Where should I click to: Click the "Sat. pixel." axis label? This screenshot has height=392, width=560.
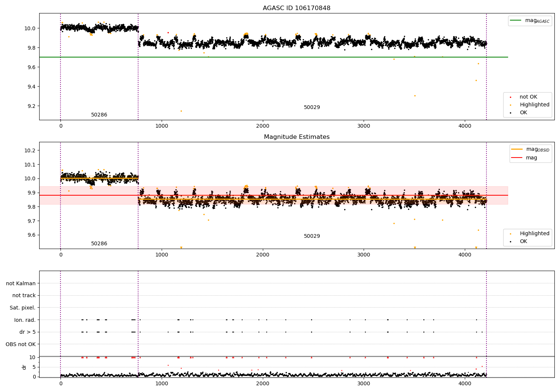[23, 308]
